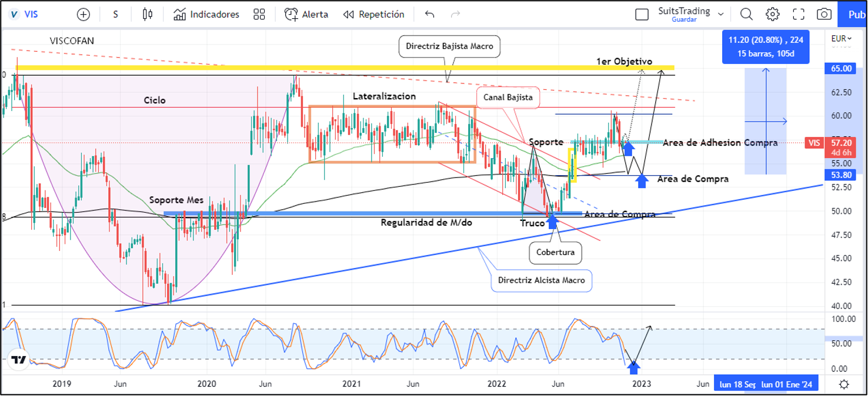Click the 65.00 yellow price label
This screenshot has height=396, width=868.
(842, 68)
